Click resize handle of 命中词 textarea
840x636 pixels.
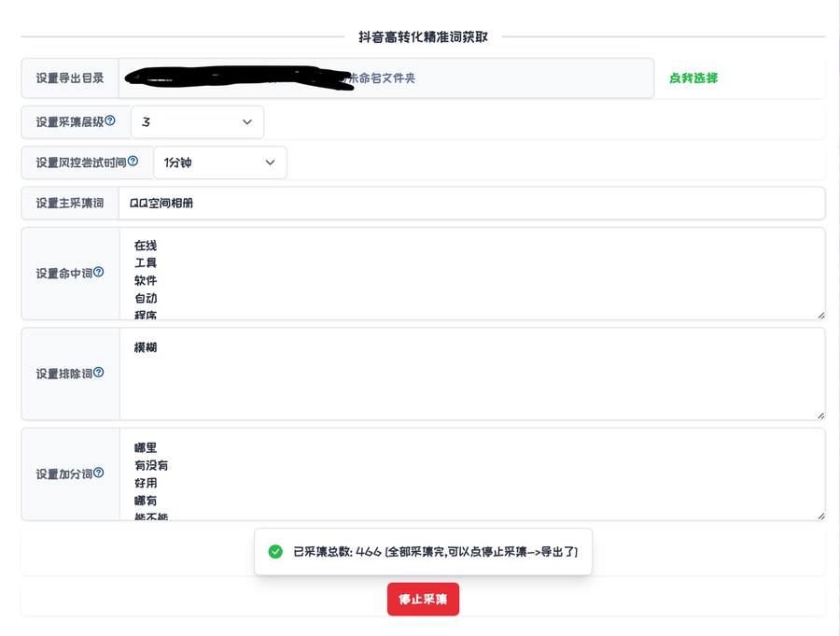coord(820,316)
